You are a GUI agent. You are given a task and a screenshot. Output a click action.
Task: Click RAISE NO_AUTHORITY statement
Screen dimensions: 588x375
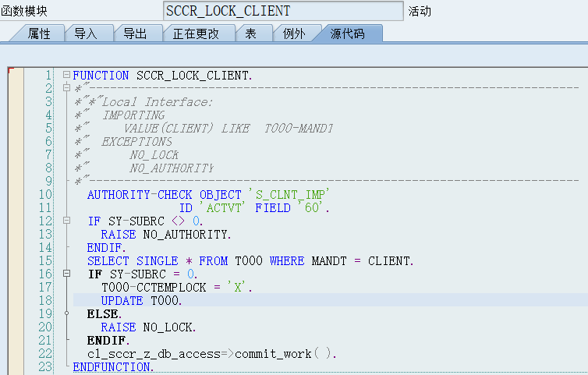(x=166, y=235)
